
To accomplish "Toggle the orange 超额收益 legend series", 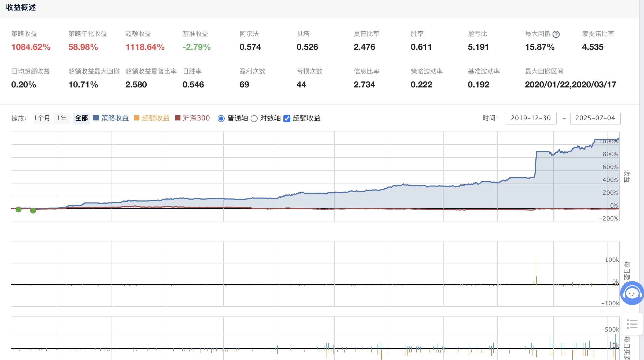I will (156, 118).
